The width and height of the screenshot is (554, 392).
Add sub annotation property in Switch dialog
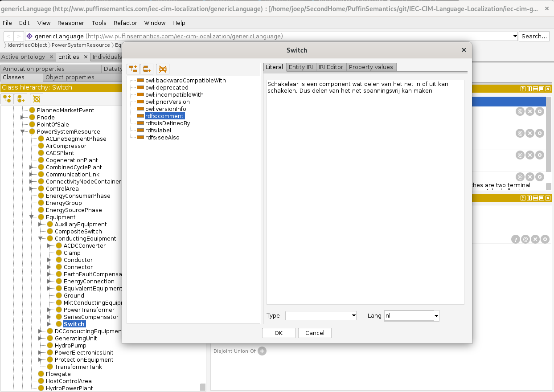(x=133, y=69)
